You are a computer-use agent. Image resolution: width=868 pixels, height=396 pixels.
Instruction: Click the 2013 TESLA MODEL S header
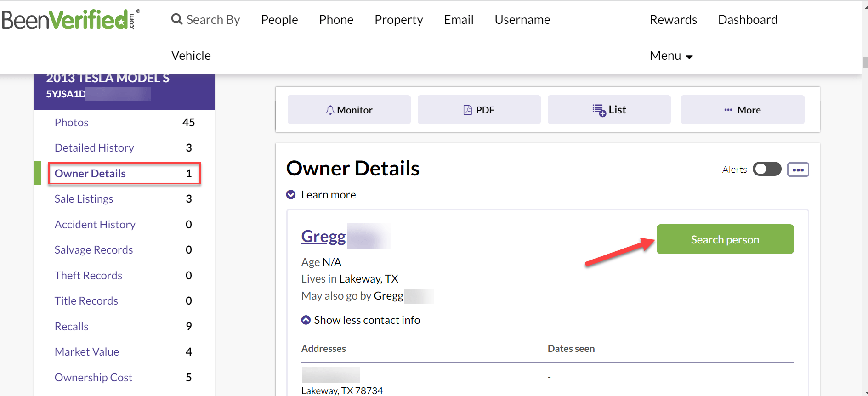coord(108,79)
